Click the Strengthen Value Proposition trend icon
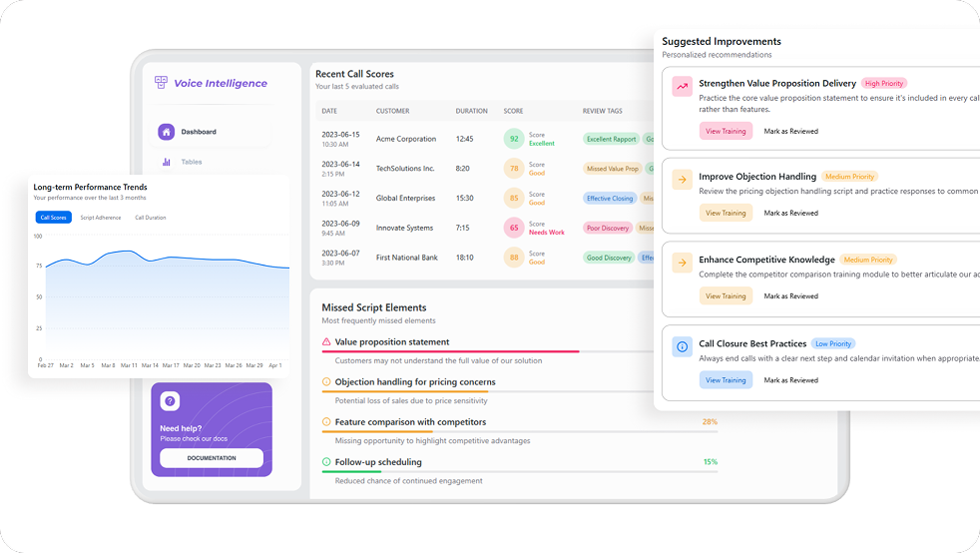980x553 pixels. coord(683,87)
